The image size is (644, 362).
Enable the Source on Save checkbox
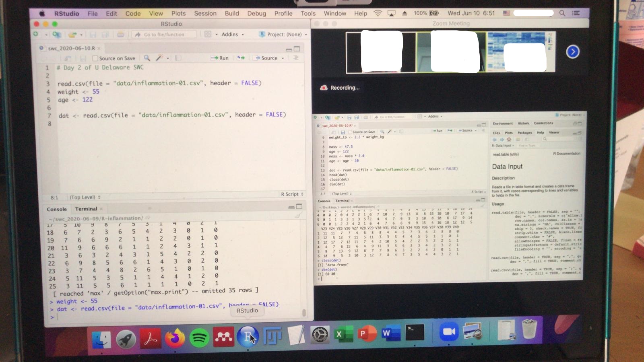coord(95,58)
